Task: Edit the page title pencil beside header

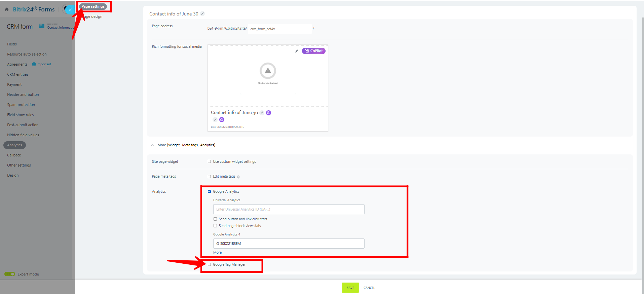Action: click(x=202, y=14)
